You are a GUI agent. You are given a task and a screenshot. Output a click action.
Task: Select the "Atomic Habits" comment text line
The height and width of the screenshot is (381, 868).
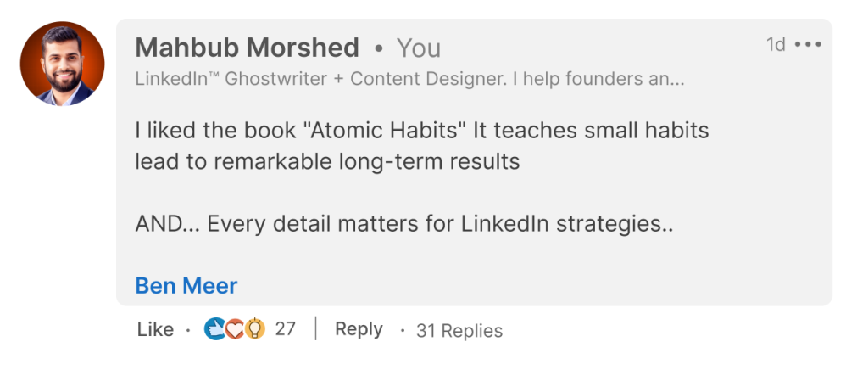422,131
